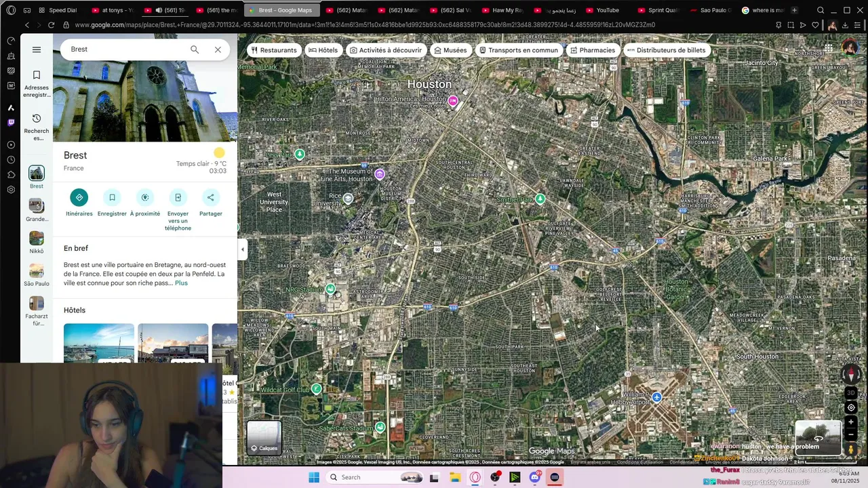
Task: Go back to previous page
Action: coord(27,25)
